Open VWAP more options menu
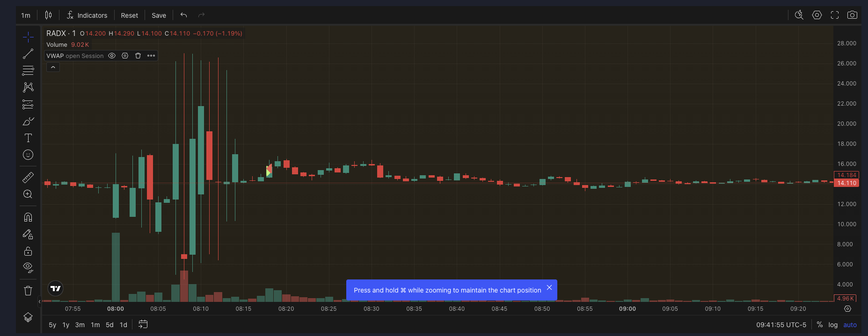The image size is (868, 336). (151, 56)
